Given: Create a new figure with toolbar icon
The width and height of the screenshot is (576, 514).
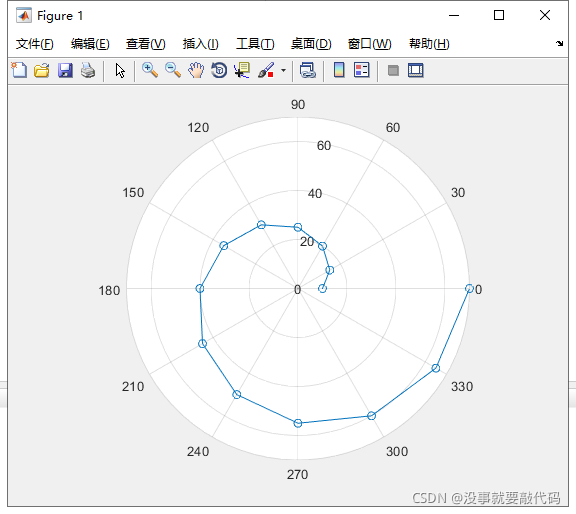Looking at the screenshot, I should (x=19, y=70).
